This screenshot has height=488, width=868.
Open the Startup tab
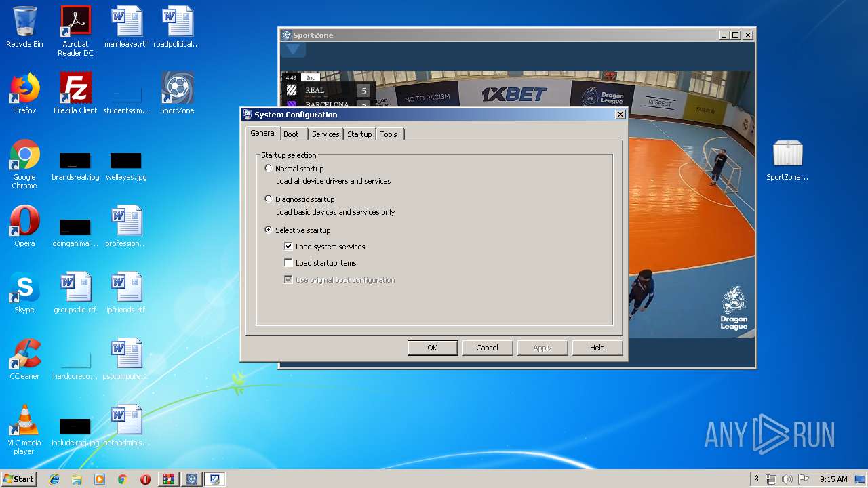click(359, 134)
